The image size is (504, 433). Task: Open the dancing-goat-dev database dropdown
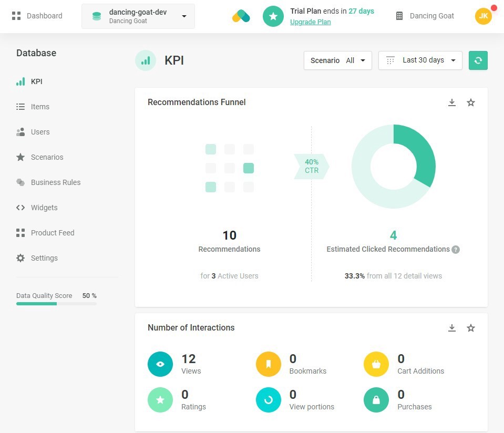138,16
